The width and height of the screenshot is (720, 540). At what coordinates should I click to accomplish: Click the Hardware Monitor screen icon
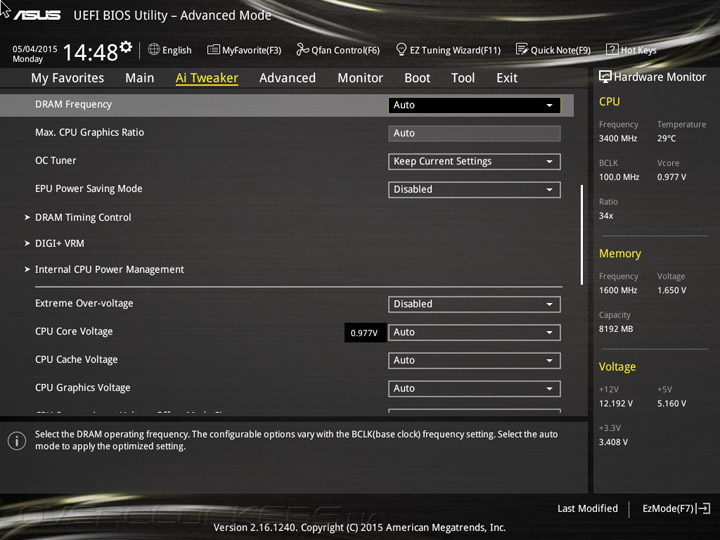tap(605, 77)
